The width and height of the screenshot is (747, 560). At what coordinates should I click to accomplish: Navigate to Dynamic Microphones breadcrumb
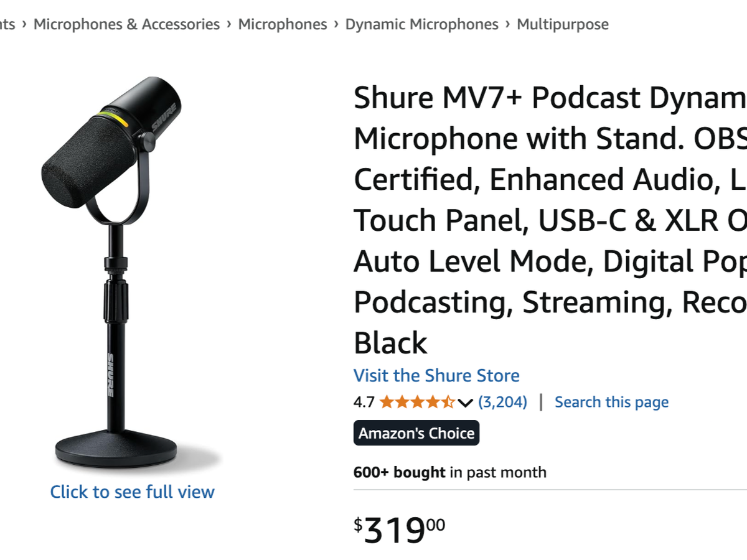click(x=422, y=24)
